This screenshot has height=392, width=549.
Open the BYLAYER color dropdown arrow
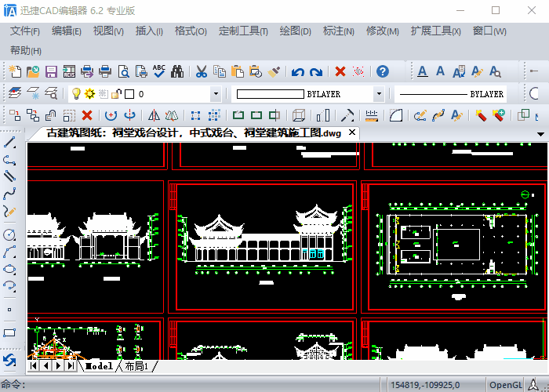[379, 94]
